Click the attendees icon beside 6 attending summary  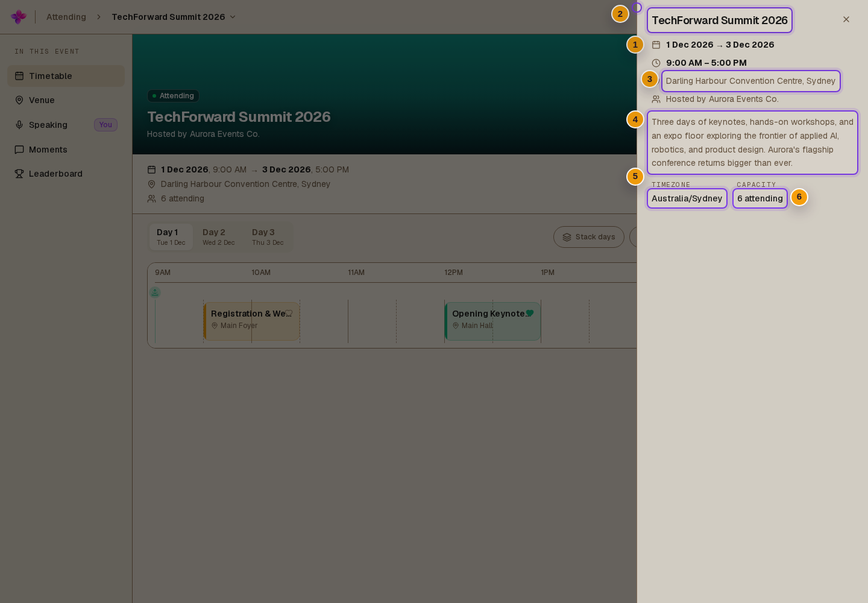(152, 198)
